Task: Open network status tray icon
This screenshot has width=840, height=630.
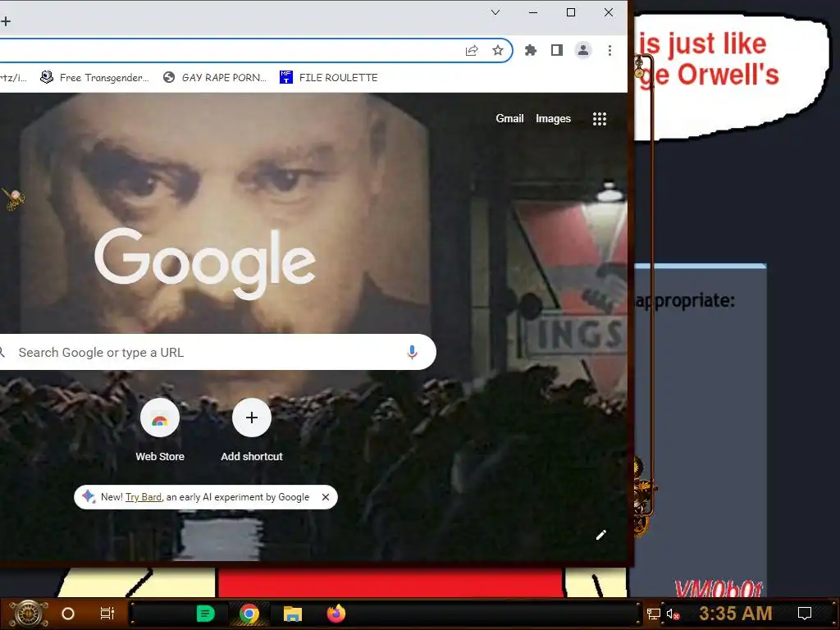Action: (654, 614)
